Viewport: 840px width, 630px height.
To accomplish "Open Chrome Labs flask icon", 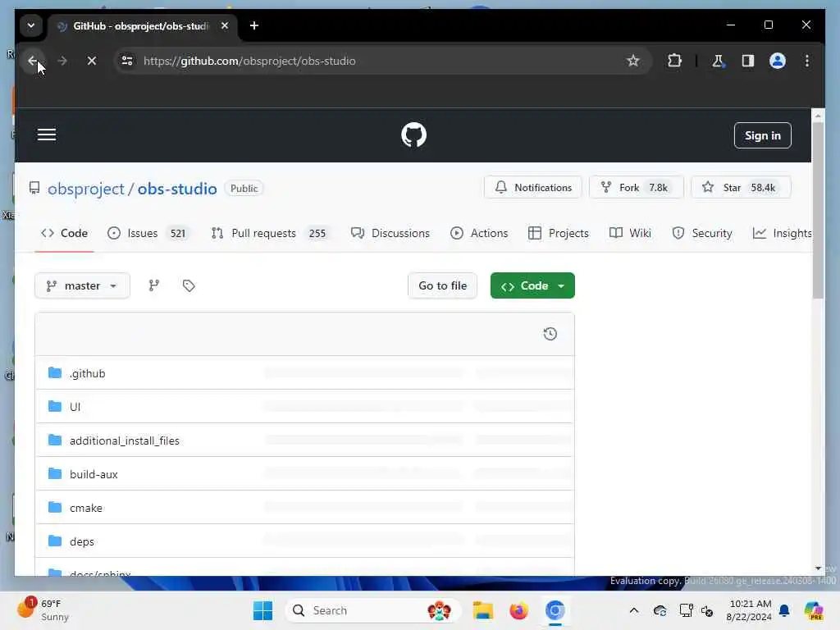I will [719, 61].
